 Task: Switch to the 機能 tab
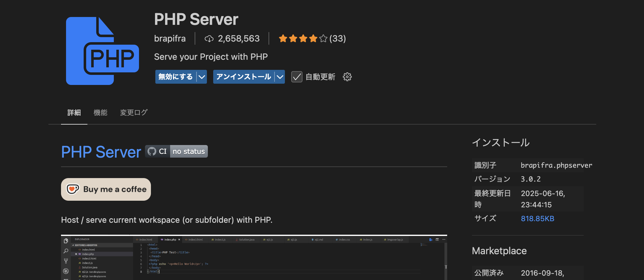tap(100, 113)
